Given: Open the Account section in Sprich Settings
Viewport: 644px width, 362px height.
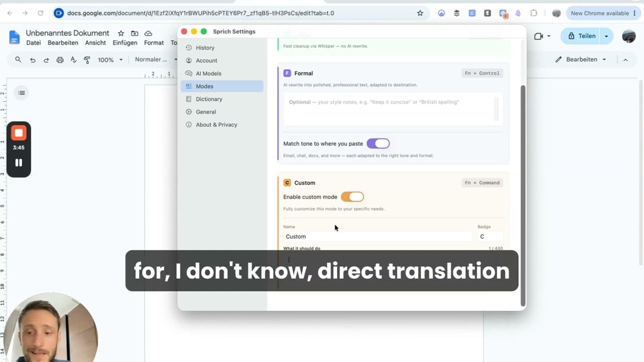Looking at the screenshot, I should point(222,60).
